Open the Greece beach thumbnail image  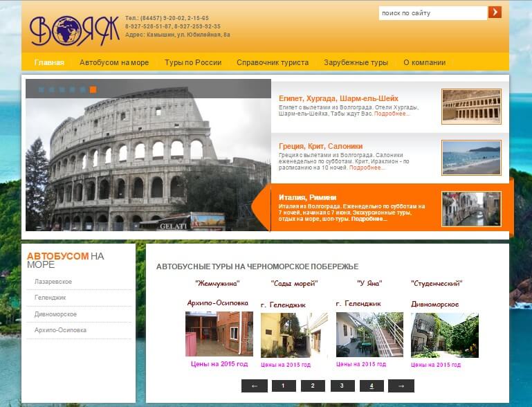click(471, 157)
